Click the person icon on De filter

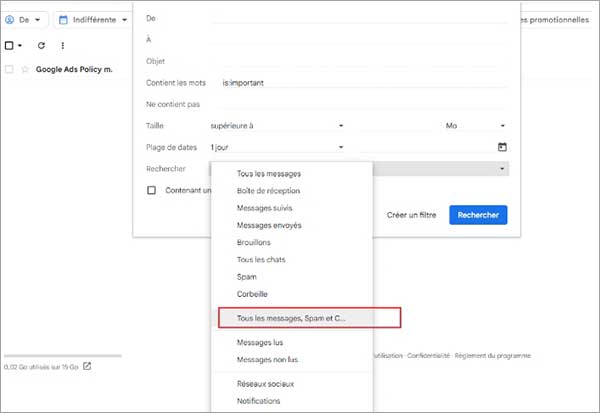pos(10,19)
